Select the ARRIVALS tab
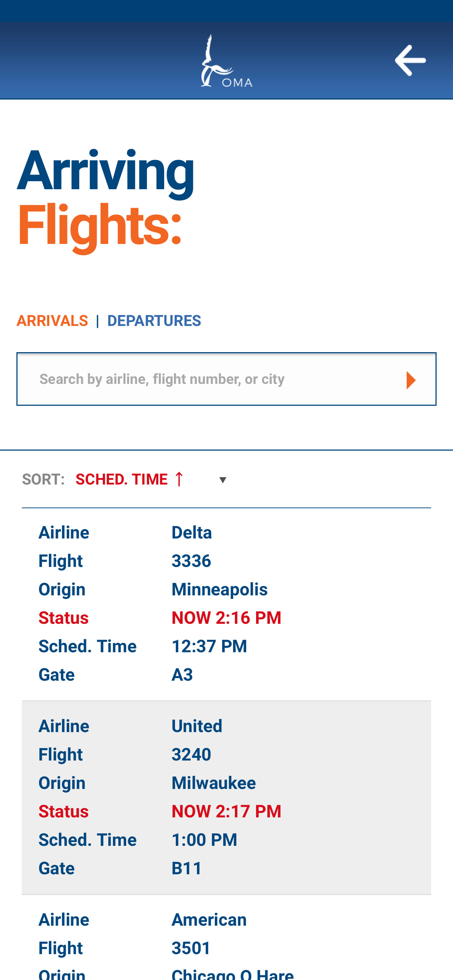The height and width of the screenshot is (980, 453). (x=52, y=321)
